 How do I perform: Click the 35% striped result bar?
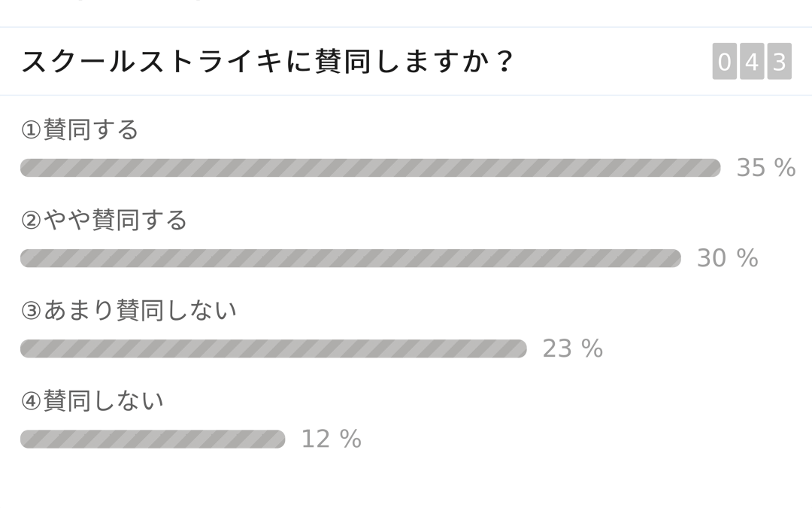tap(370, 168)
